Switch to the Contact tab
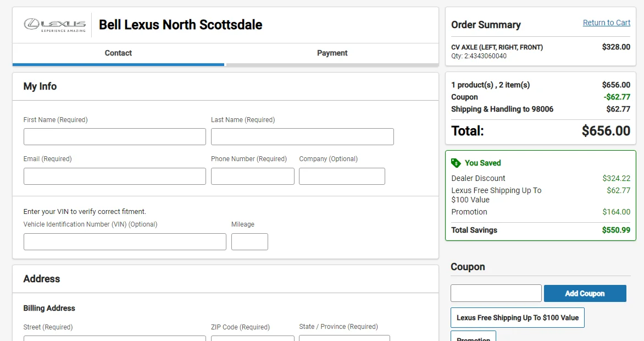This screenshot has height=341, width=644. (118, 53)
